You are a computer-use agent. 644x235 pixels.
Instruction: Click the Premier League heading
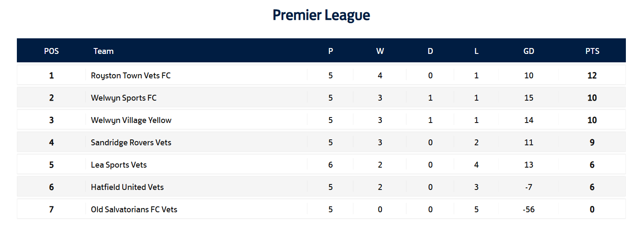click(321, 15)
